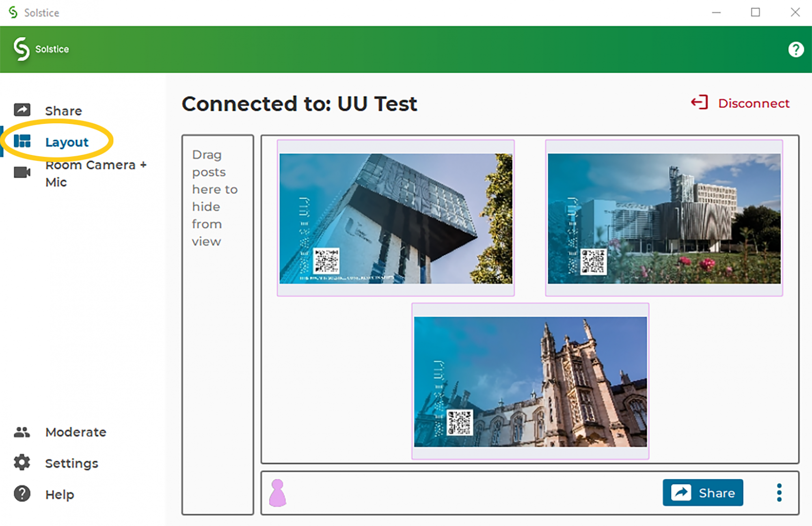Select the Layout menu item label
Viewport: 812px width, 526px height.
tap(67, 142)
